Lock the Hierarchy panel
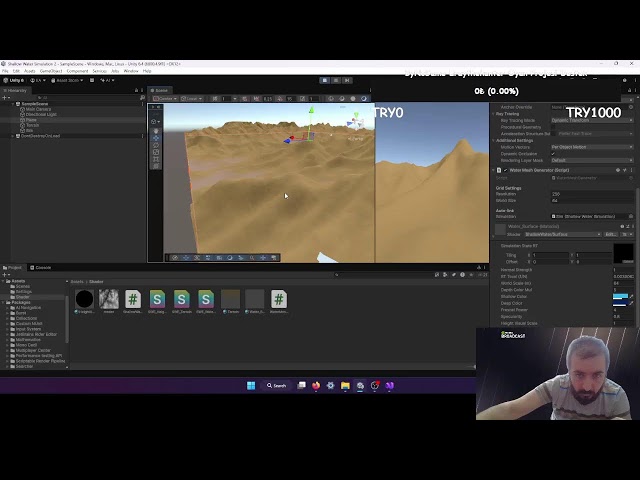This screenshot has width=640, height=480. pyautogui.click(x=136, y=90)
